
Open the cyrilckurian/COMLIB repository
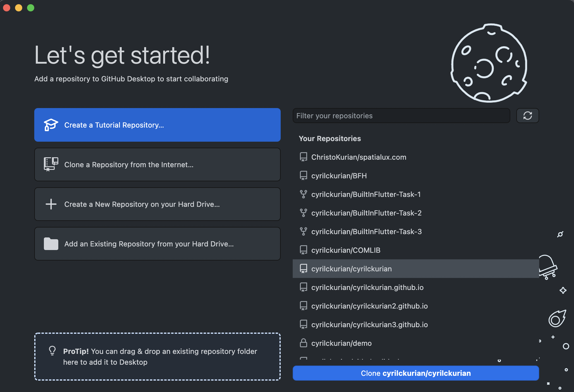346,250
